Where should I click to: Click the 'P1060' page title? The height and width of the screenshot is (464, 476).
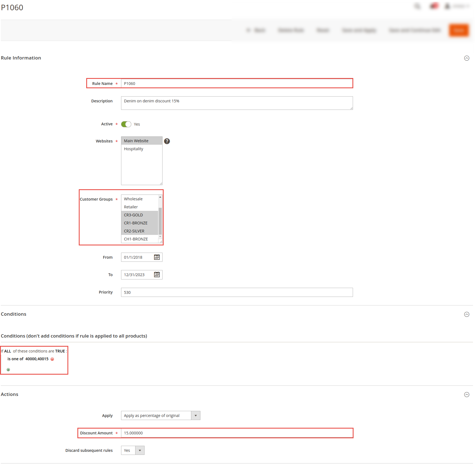(x=12, y=7)
